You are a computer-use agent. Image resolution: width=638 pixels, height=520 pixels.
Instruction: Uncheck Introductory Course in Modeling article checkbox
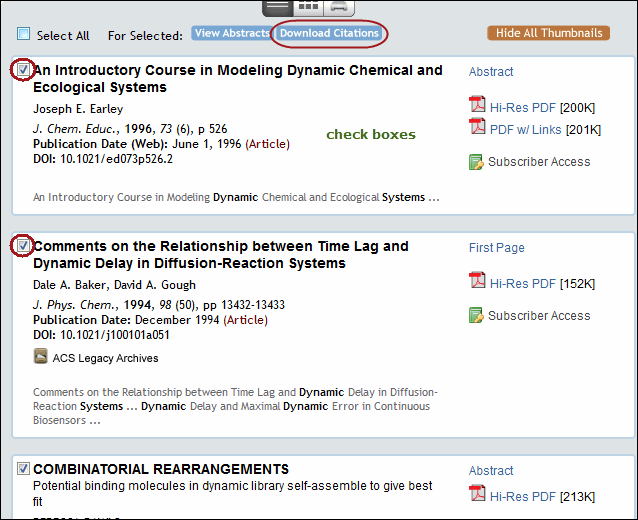point(23,70)
